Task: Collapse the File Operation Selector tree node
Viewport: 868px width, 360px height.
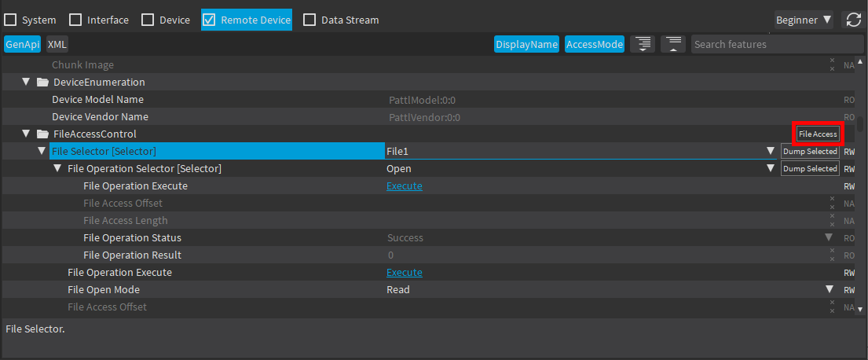Action: pos(58,169)
